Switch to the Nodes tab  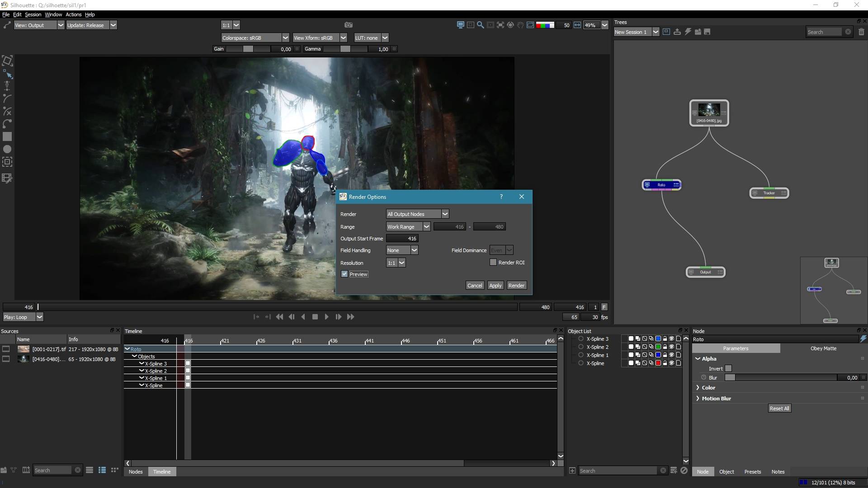(136, 472)
